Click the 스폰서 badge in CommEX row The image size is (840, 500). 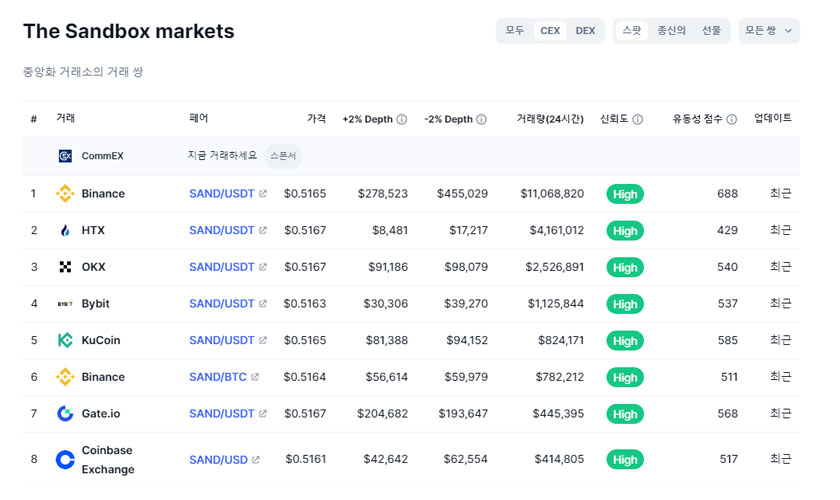(x=283, y=156)
